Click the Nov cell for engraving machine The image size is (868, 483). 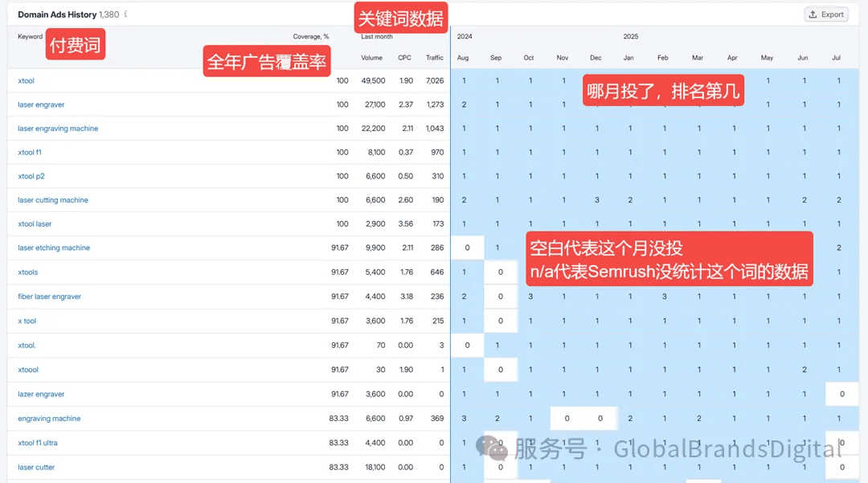click(567, 418)
